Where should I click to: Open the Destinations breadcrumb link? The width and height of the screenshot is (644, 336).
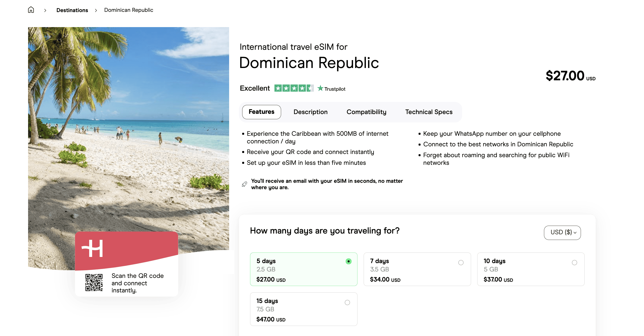(x=72, y=10)
